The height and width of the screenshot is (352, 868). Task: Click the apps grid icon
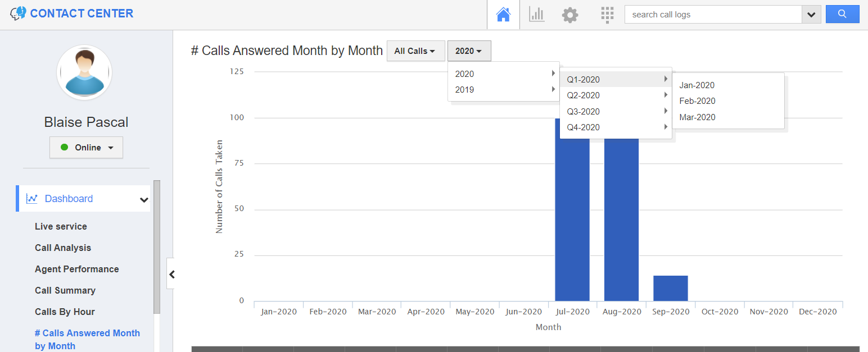(x=607, y=14)
